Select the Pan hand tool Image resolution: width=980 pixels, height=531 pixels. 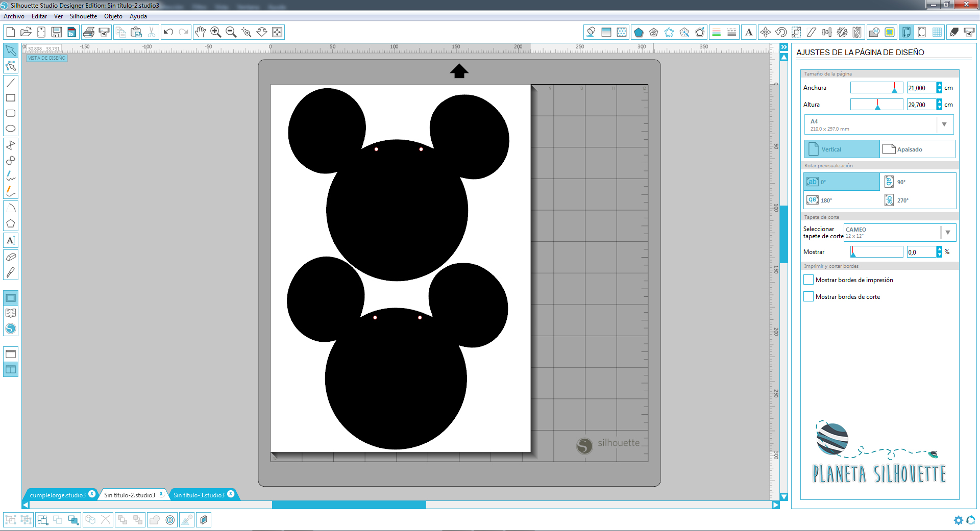click(200, 32)
